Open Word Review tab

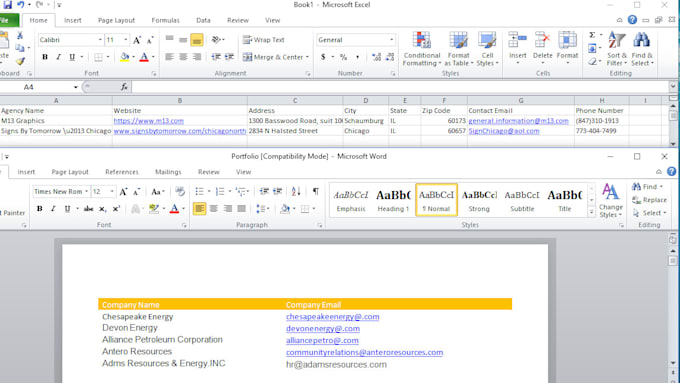(x=209, y=172)
